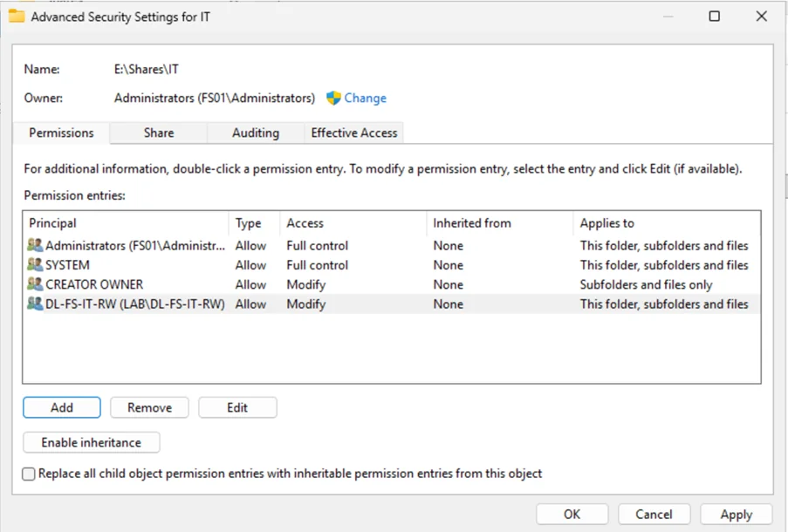Image resolution: width=788 pixels, height=532 pixels.
Task: Confirm with the OK button
Action: coord(572,515)
